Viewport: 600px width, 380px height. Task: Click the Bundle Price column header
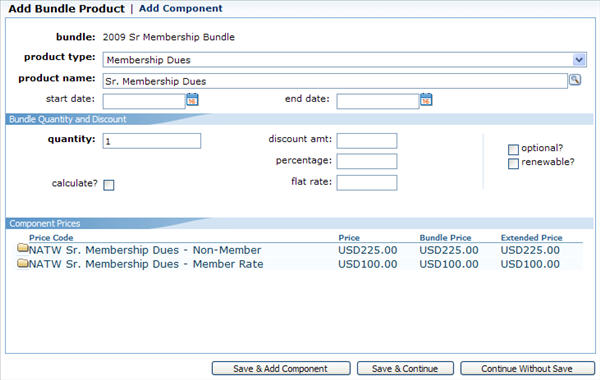pos(445,238)
